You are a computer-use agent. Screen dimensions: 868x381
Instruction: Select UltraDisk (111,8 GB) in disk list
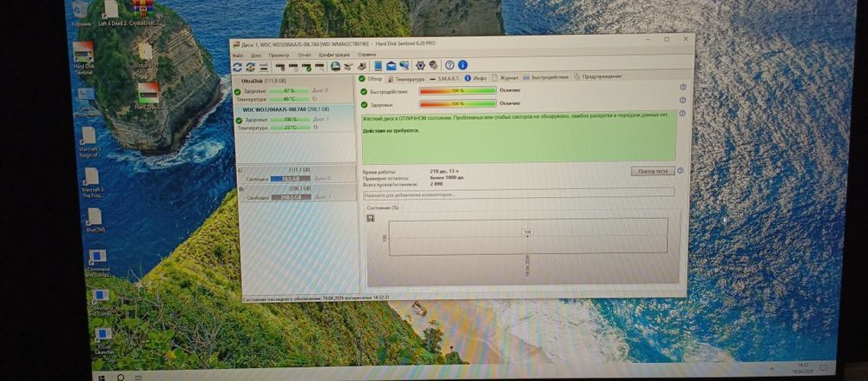tap(294, 89)
